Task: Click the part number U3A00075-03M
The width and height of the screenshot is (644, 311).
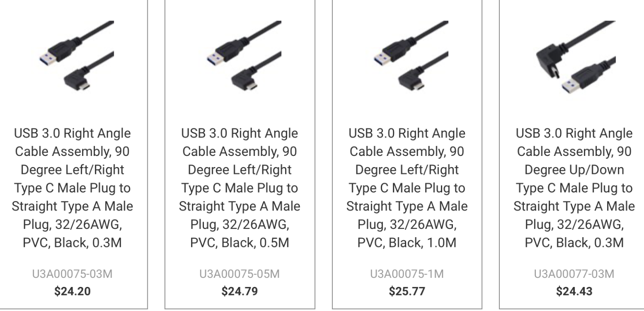Action: [72, 274]
